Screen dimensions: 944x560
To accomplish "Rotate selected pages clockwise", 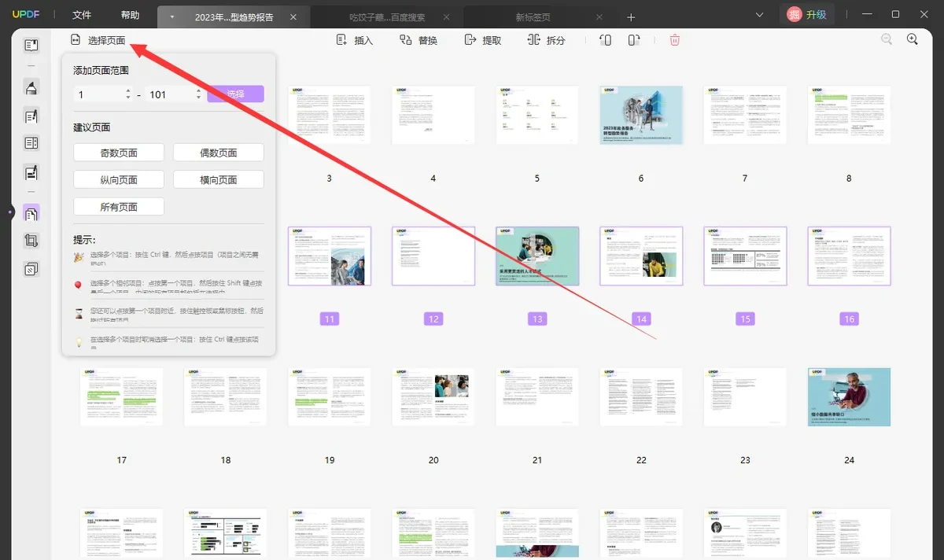I will (634, 40).
